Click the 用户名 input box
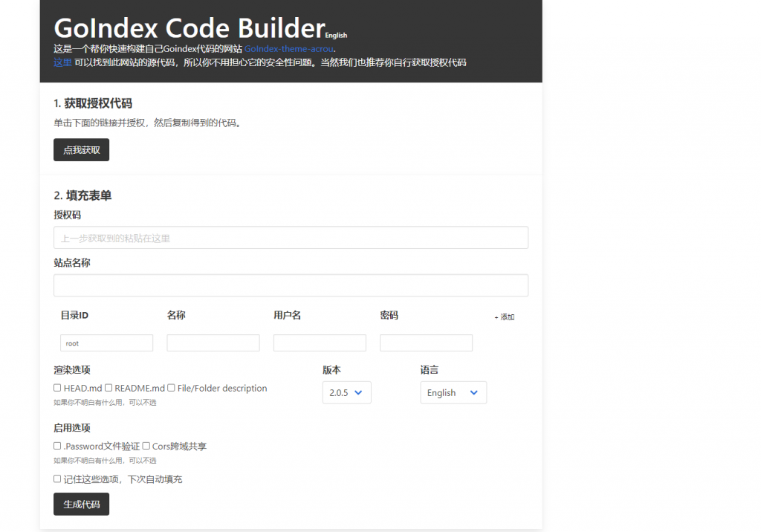This screenshot has width=761, height=532. pyautogui.click(x=320, y=343)
